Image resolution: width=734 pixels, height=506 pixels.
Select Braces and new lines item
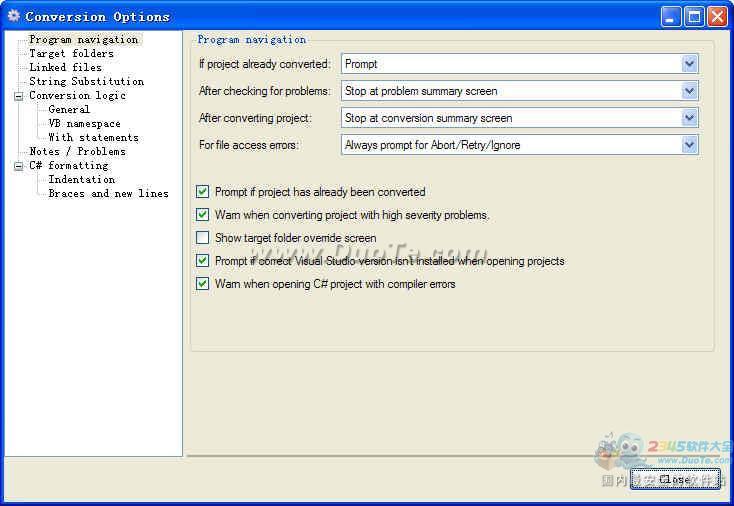109,194
